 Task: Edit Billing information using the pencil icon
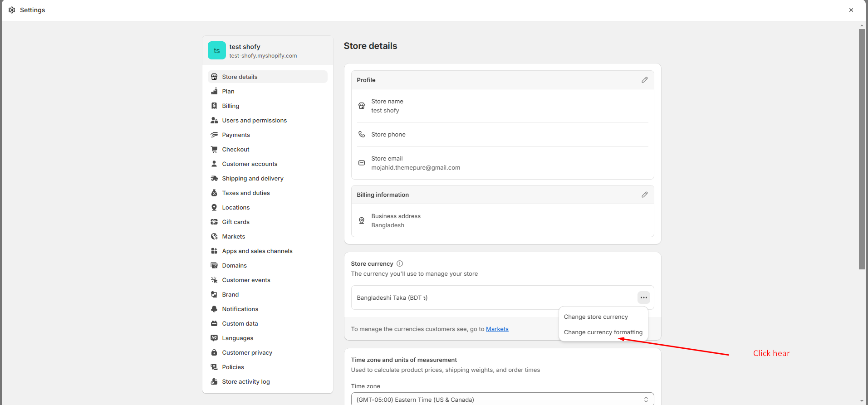[644, 195]
